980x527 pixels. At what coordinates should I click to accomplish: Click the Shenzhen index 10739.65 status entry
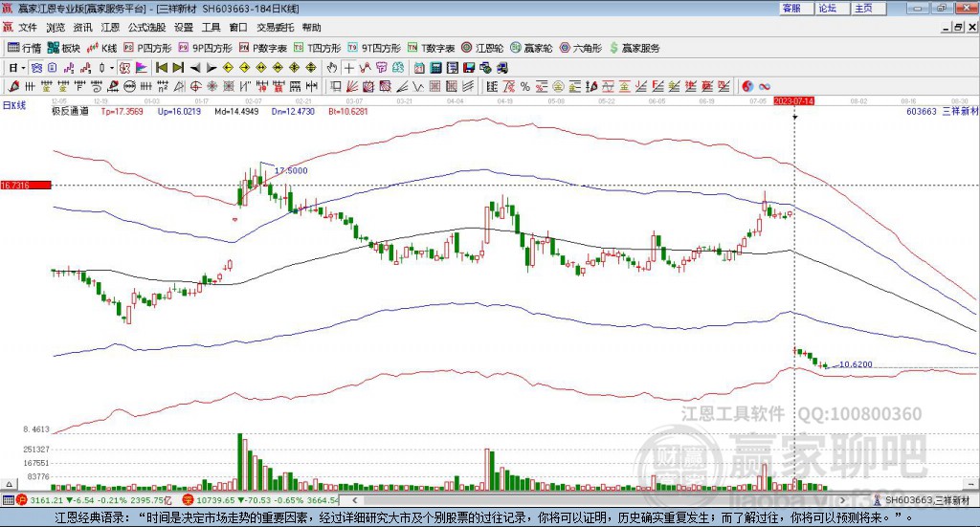click(x=260, y=500)
